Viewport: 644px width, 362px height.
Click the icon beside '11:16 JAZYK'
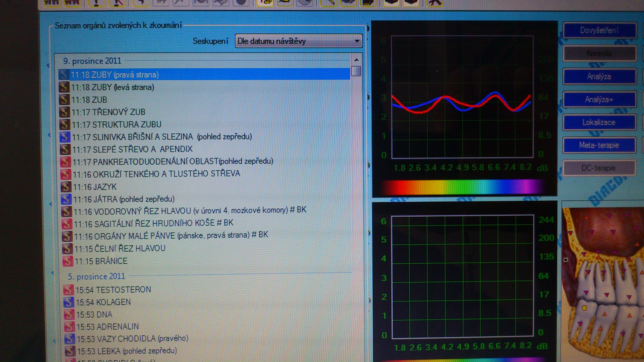coord(66,187)
